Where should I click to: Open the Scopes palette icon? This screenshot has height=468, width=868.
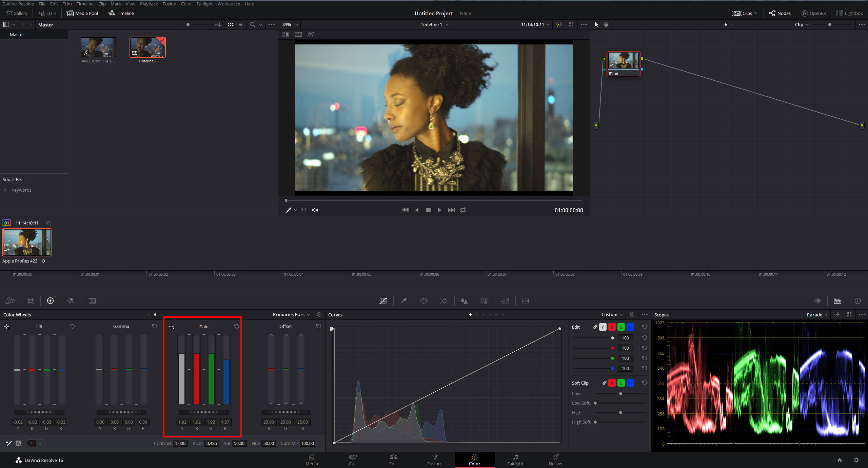[837, 301]
